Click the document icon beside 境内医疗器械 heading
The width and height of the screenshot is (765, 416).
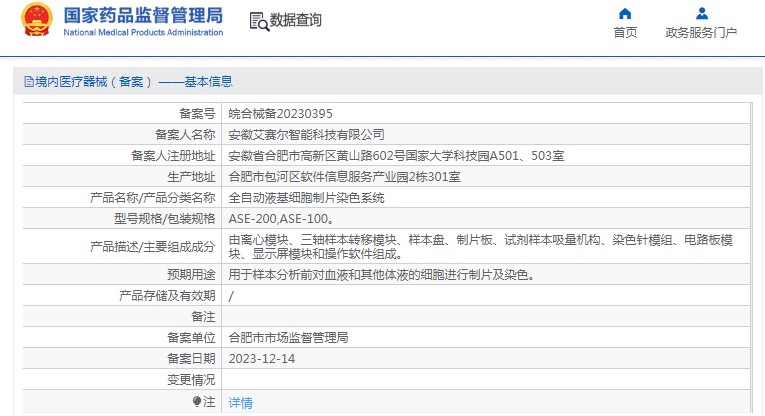29,82
